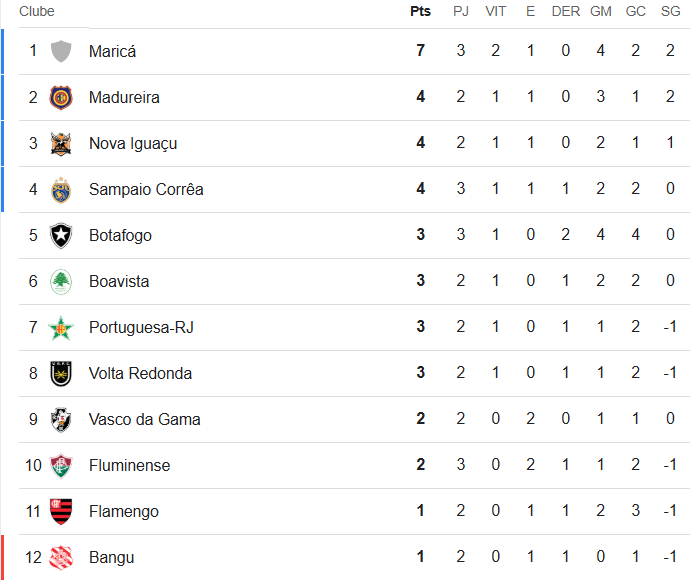This screenshot has width=690, height=580.
Task: Click the Fluminense club crest
Action: pyautogui.click(x=61, y=465)
